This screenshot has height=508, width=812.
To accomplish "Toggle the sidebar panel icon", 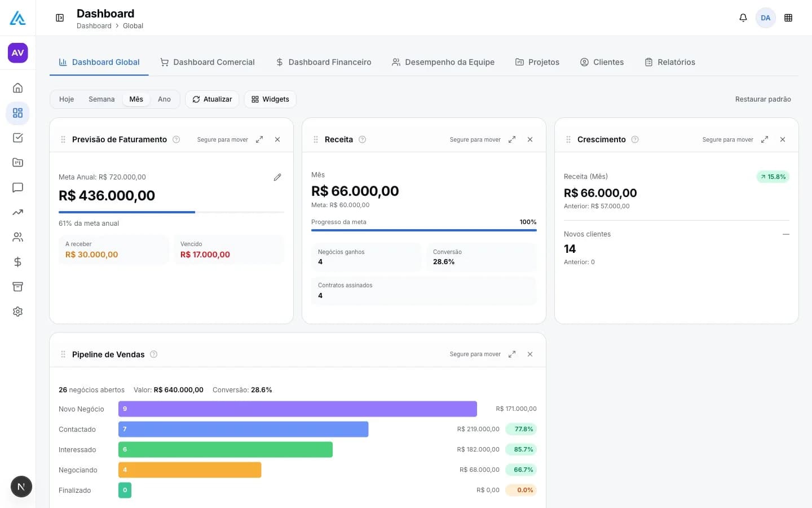I will (60, 18).
